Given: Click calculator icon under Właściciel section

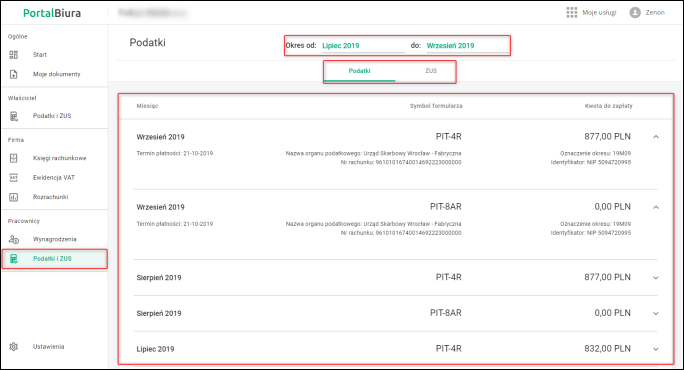Looking at the screenshot, I should 14,116.
